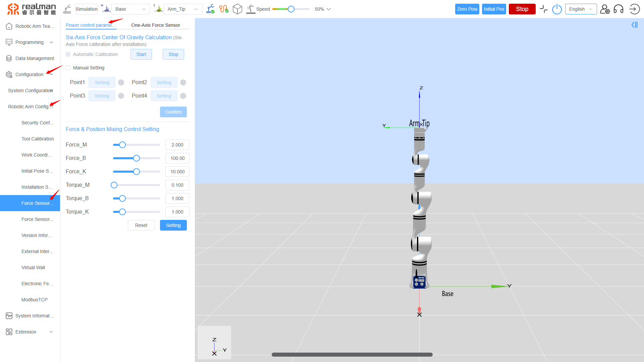Screen dimensions: 644x362
Task: Click the orange cable connection status icon
Action: [x=224, y=9]
